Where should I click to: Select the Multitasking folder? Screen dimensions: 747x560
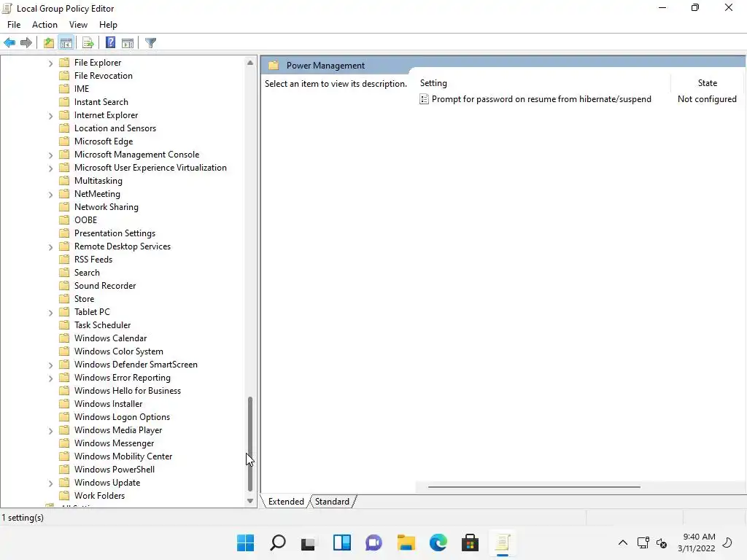click(x=98, y=181)
